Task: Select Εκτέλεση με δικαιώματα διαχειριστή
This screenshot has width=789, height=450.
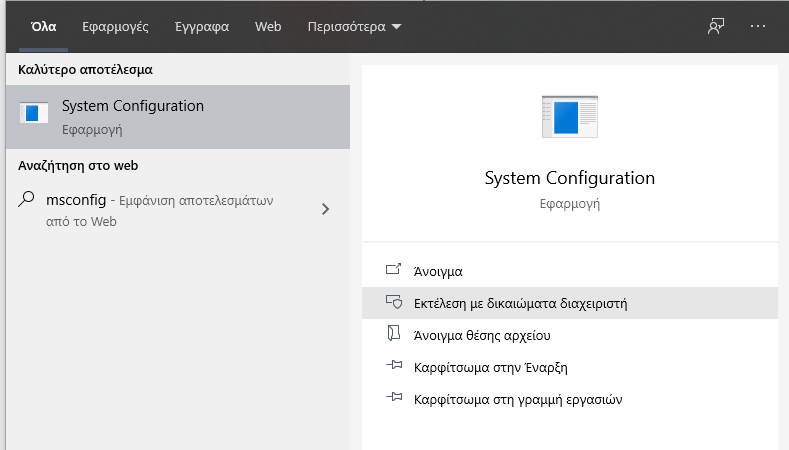Action: coord(570,303)
